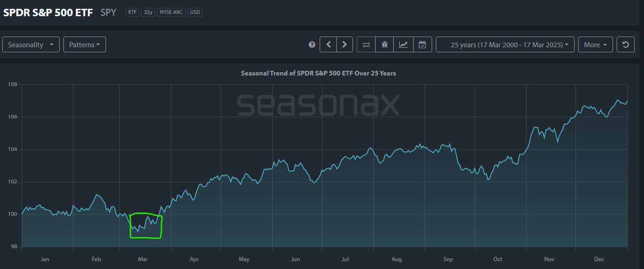Click the 104 y-axis value
Screen dimensions: 644x269
(x=12, y=149)
